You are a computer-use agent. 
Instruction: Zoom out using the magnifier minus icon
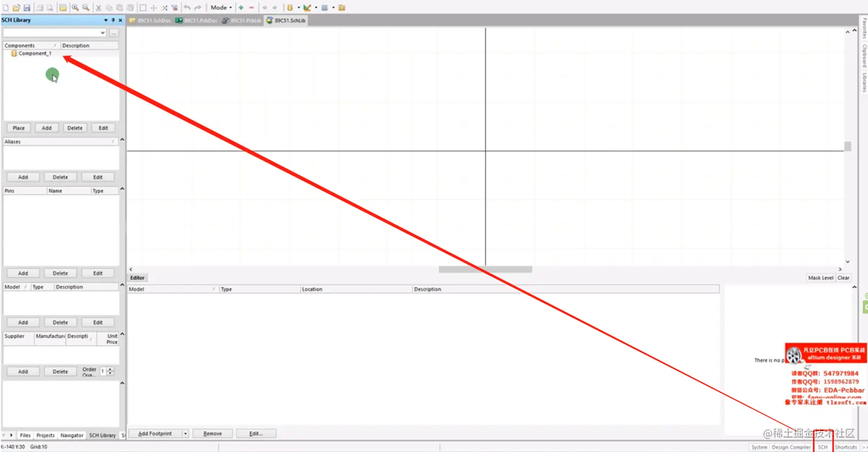tap(86, 7)
